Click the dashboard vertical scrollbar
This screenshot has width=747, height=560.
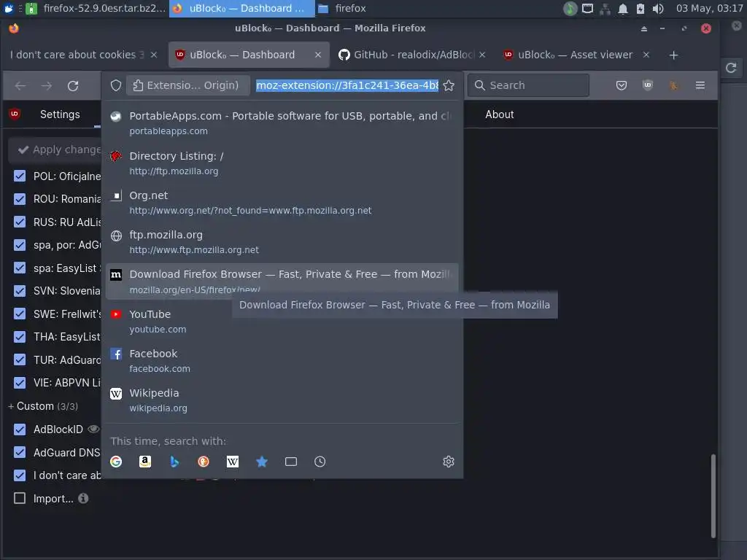[713, 495]
